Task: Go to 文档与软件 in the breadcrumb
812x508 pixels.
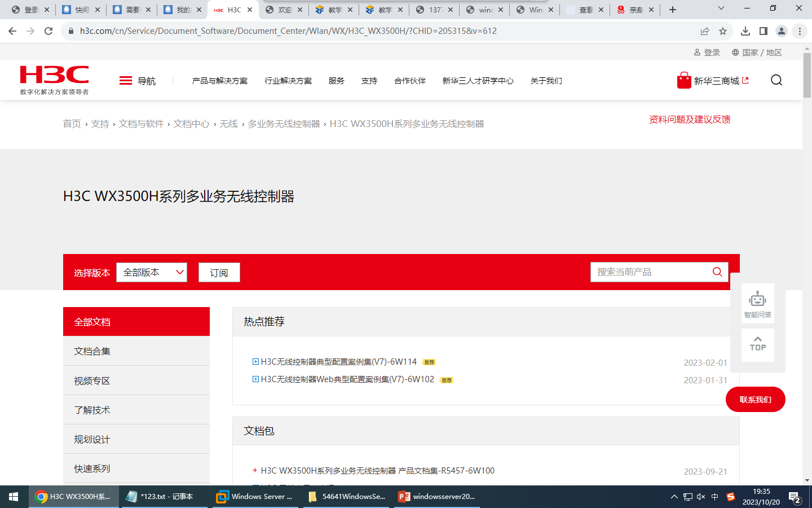Action: [x=142, y=124]
